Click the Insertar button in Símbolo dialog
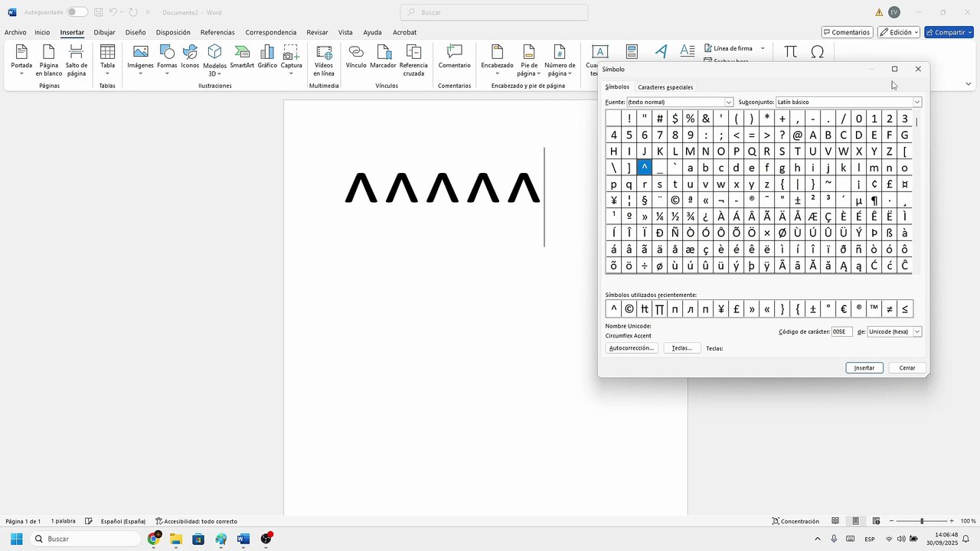The height and width of the screenshot is (551, 980). click(864, 368)
